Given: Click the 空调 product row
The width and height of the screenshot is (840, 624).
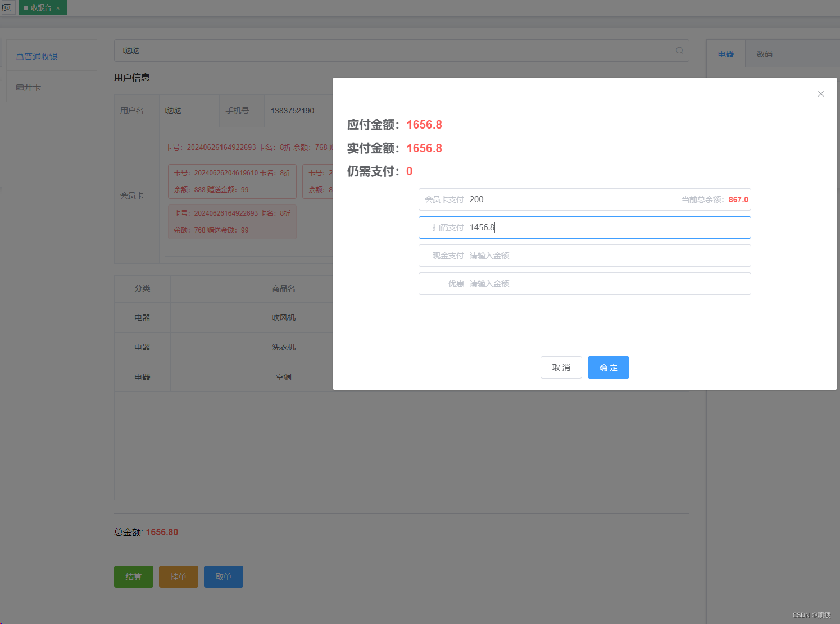Looking at the screenshot, I should pos(225,377).
